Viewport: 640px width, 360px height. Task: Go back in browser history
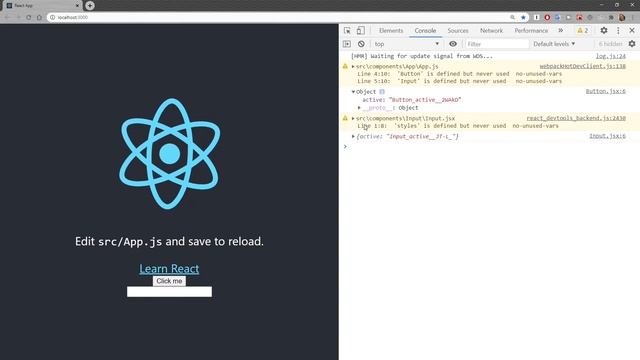(7, 18)
